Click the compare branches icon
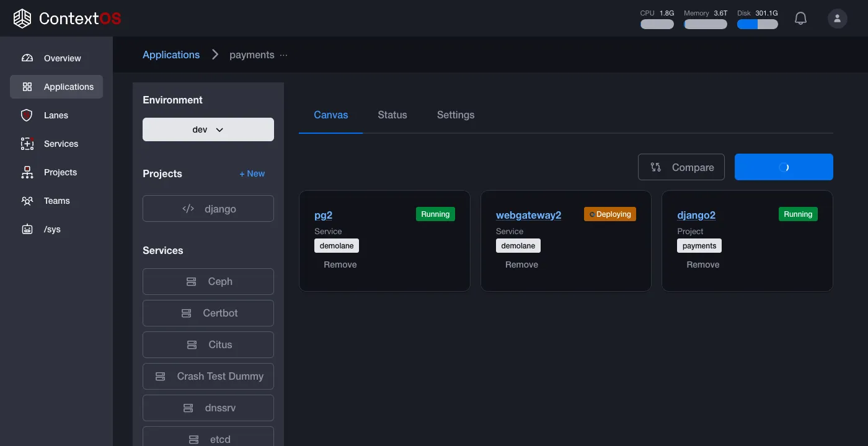Screen dimensions: 868x446 click(x=655, y=167)
